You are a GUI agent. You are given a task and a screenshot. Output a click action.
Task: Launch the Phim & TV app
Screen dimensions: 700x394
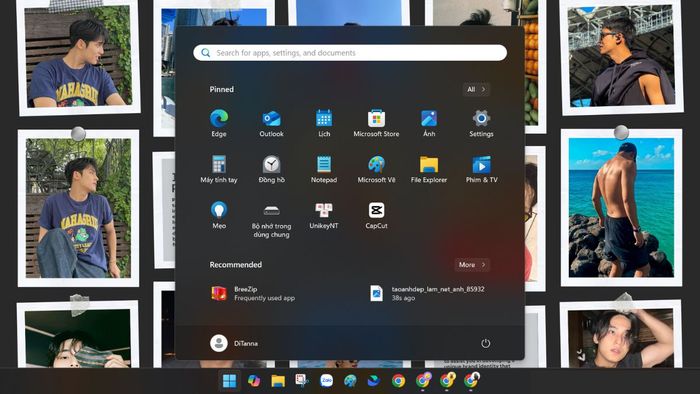pyautogui.click(x=481, y=169)
